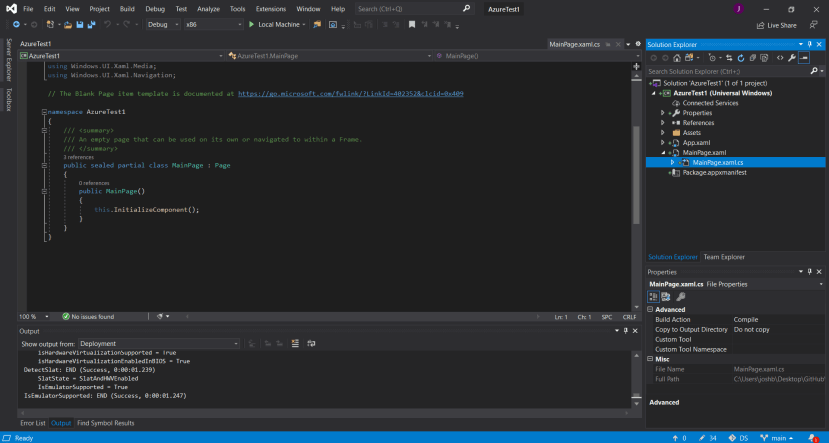This screenshot has width=829, height=443.
Task: Collapse the Misc section in Properties panel
Action: point(650,359)
